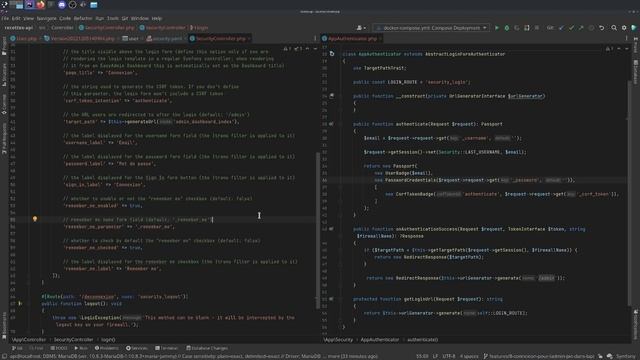Click caret position indicator in status bar
The image size is (640, 360).
coord(422,356)
